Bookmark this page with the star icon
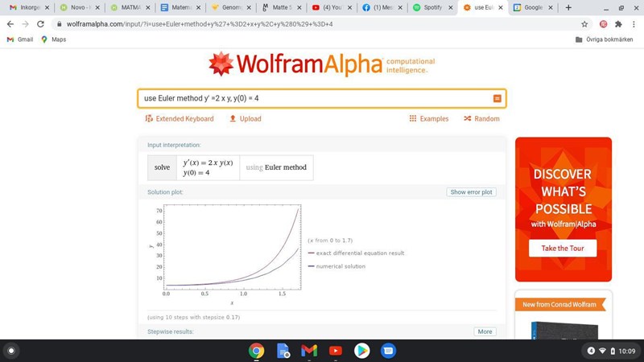The image size is (644, 362). coord(584,24)
